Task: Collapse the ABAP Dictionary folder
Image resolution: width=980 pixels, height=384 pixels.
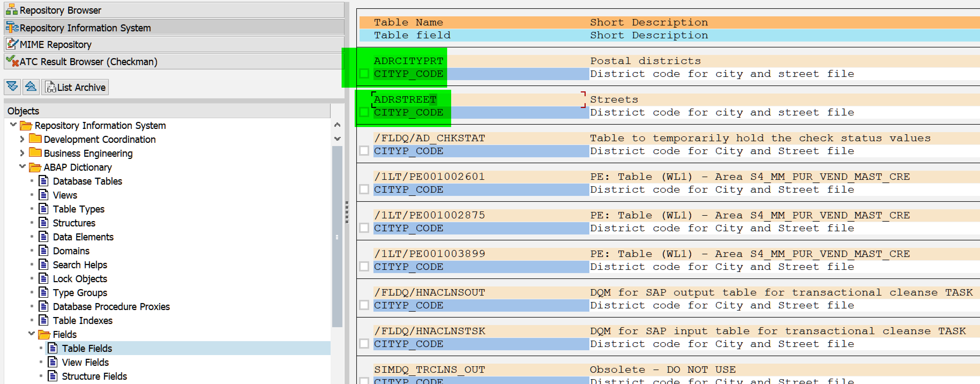Action: (22, 167)
